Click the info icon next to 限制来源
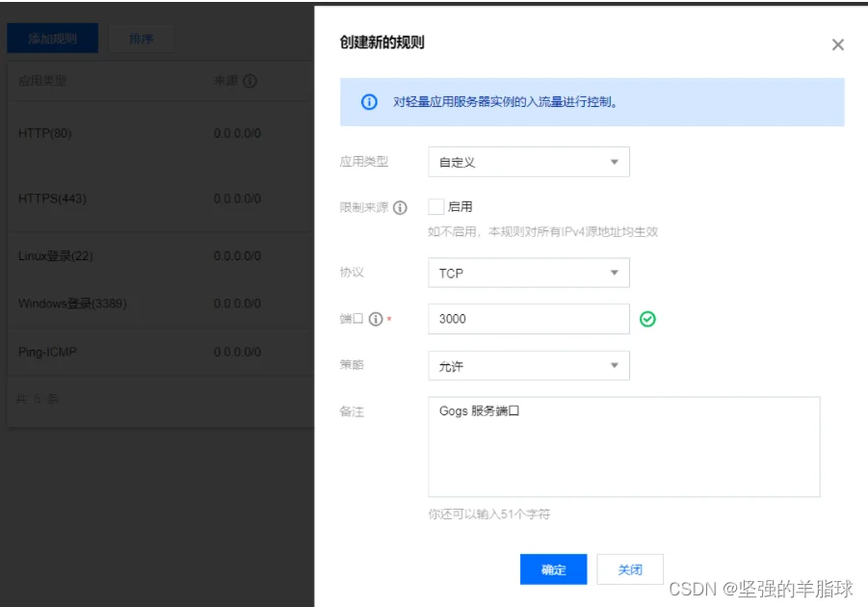 (x=400, y=208)
